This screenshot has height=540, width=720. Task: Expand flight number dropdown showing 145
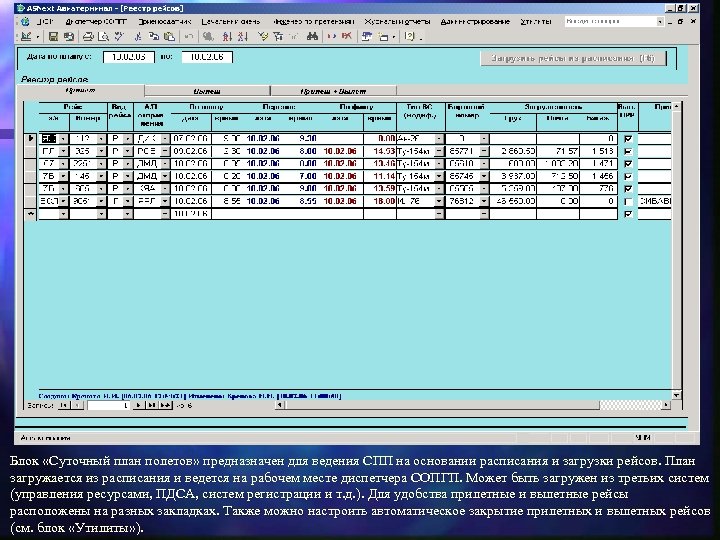pos(101,176)
